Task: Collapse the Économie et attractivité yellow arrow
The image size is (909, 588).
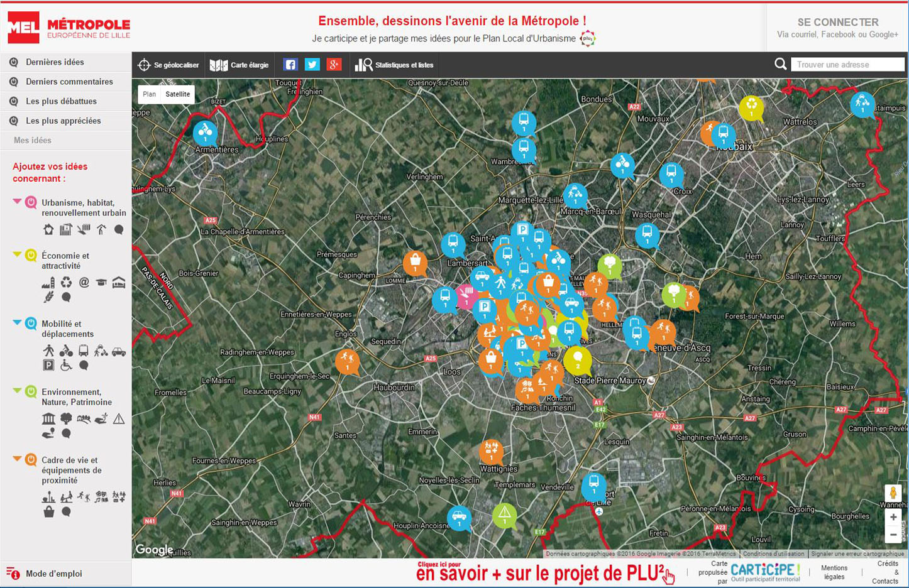Action: click(x=17, y=254)
